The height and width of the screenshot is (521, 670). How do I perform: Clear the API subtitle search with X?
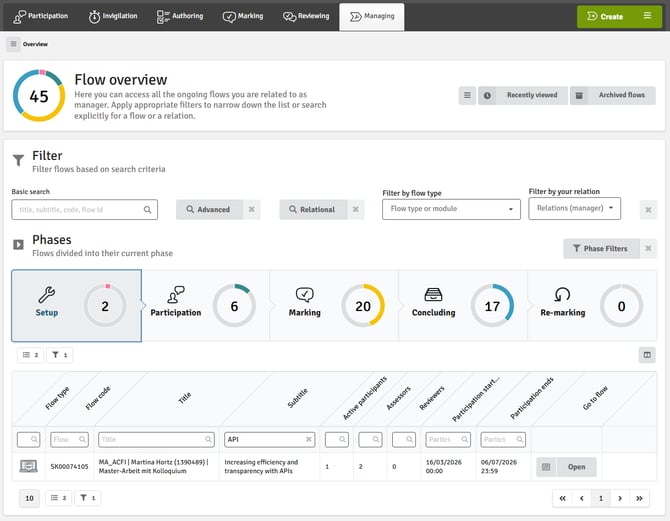(308, 439)
